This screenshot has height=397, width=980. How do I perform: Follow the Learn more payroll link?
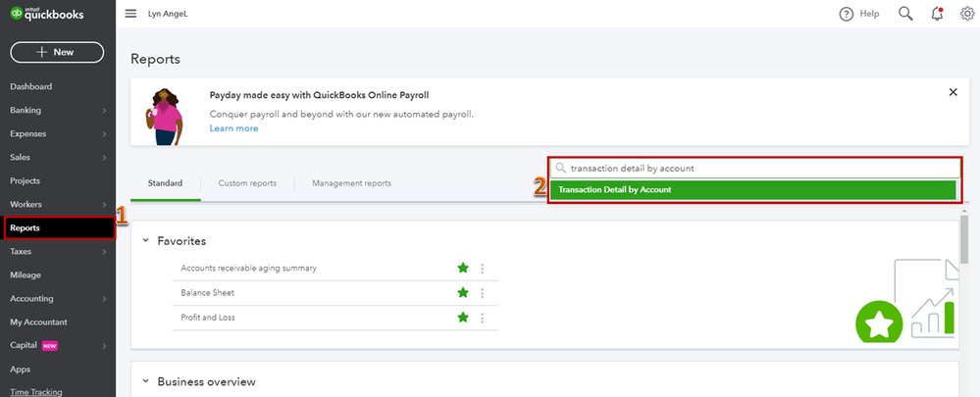(233, 128)
